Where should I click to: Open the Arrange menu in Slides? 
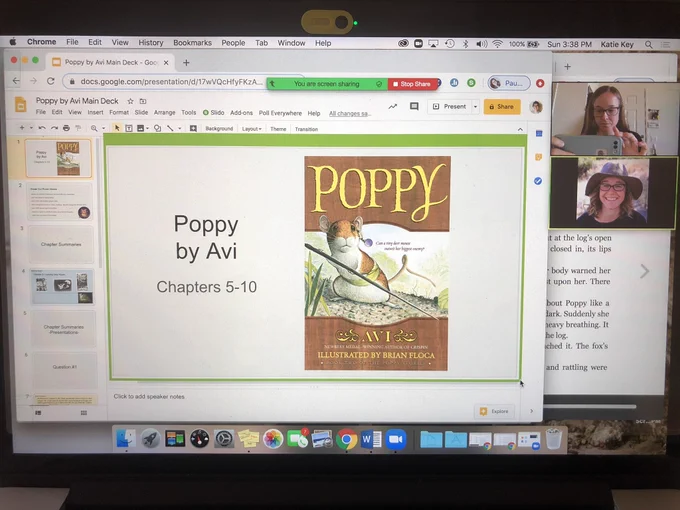164,112
